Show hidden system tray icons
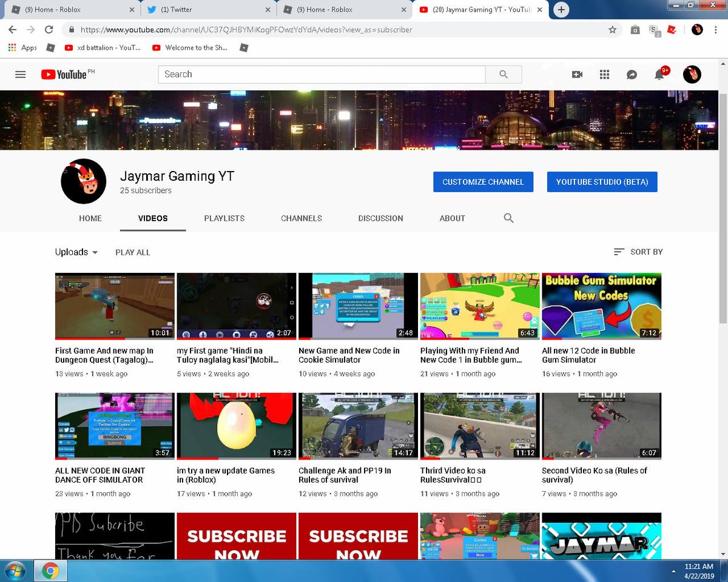Screen dimensions: 728x582 click(x=674, y=570)
